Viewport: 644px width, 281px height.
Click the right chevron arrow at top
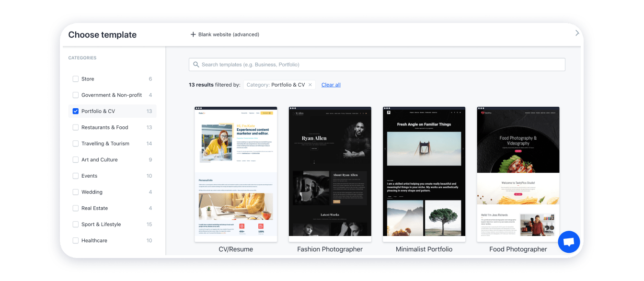(x=577, y=33)
